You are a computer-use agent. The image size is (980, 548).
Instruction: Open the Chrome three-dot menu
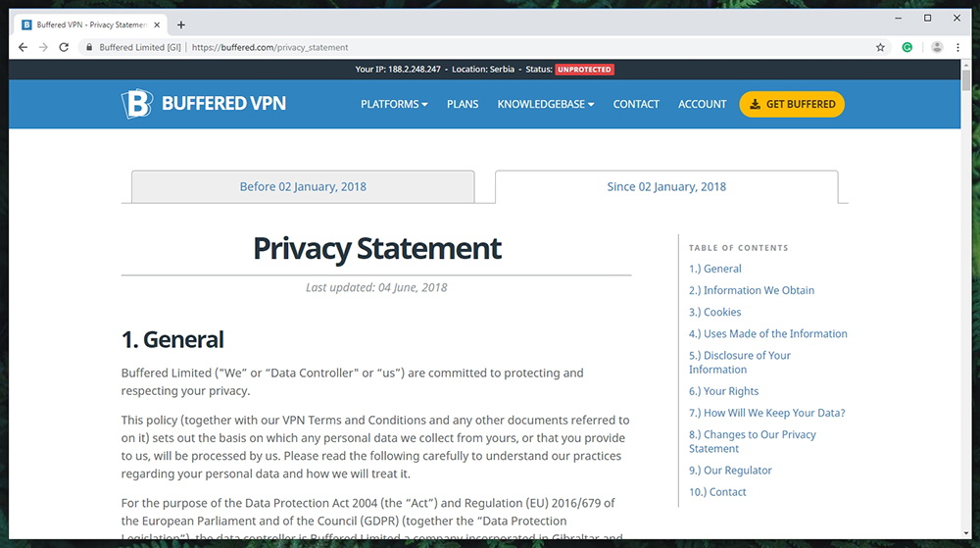957,47
